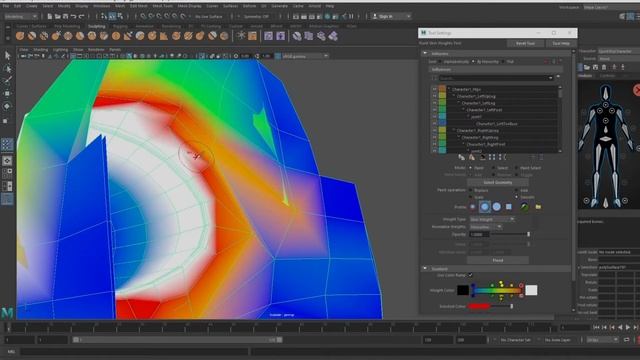Pick the Paint selection tool in the toolbox

click(7, 81)
